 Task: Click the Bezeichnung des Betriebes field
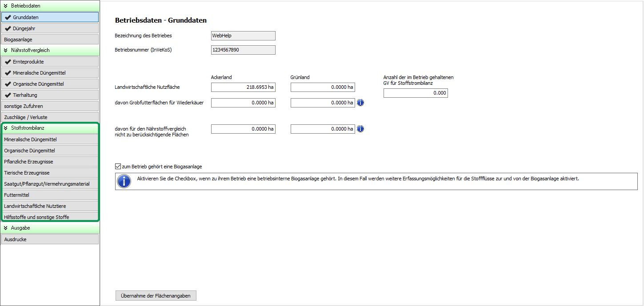pyautogui.click(x=243, y=36)
